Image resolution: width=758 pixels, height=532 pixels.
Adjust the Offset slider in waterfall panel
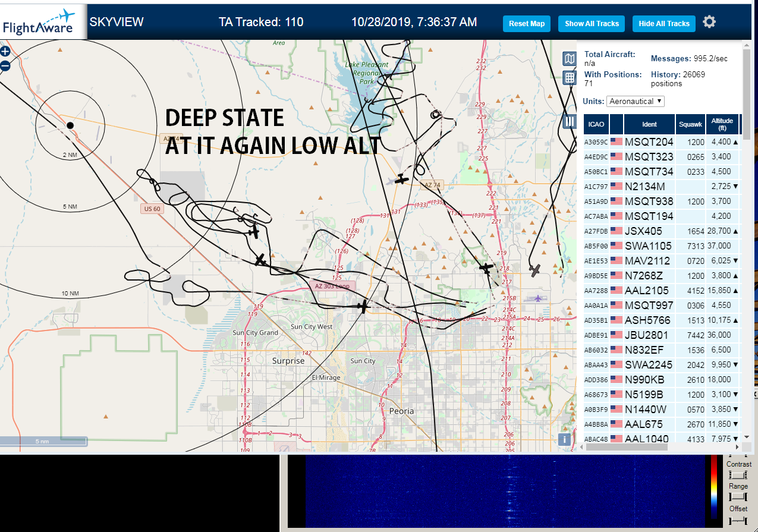pyautogui.click(x=738, y=520)
